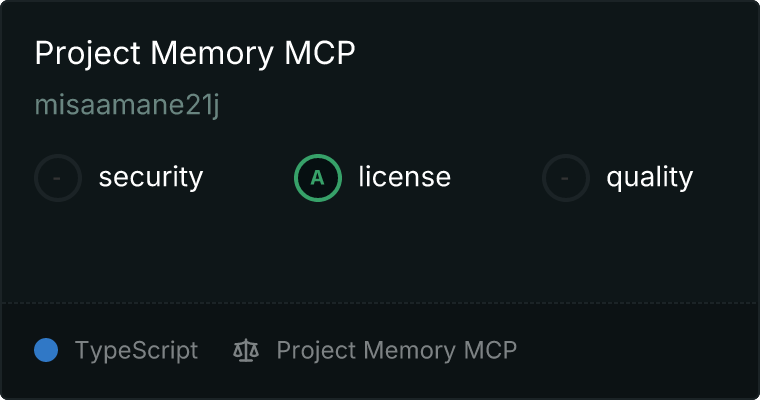Screen dimensions: 760x400
Task: Click the empty card area below the badges
Action: 380,252
